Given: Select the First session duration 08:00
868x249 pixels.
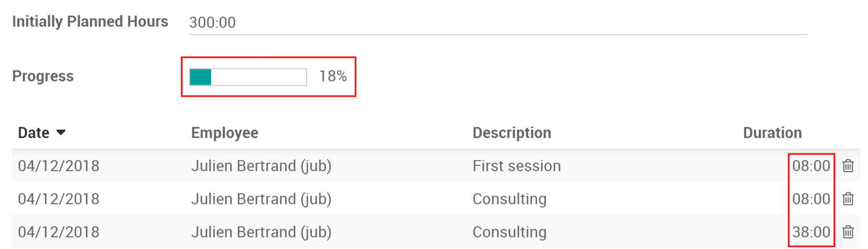Looking at the screenshot, I should [x=811, y=166].
